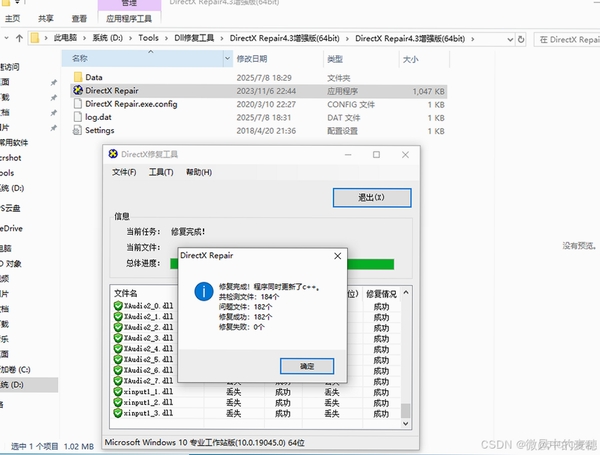
Task: Refresh the Explorer address bar
Action: pos(521,39)
